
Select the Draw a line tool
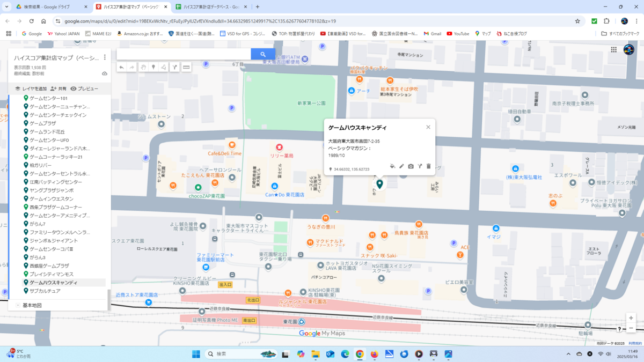[164, 68]
